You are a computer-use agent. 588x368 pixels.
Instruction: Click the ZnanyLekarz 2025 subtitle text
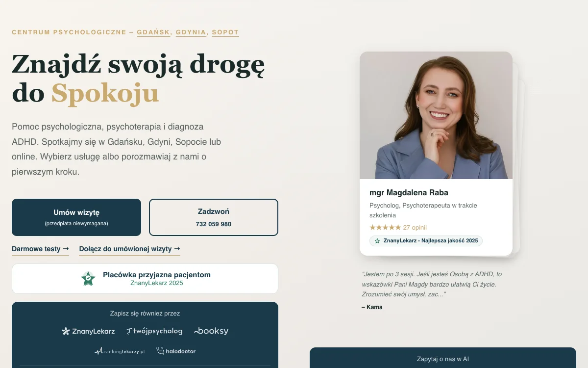[157, 283]
